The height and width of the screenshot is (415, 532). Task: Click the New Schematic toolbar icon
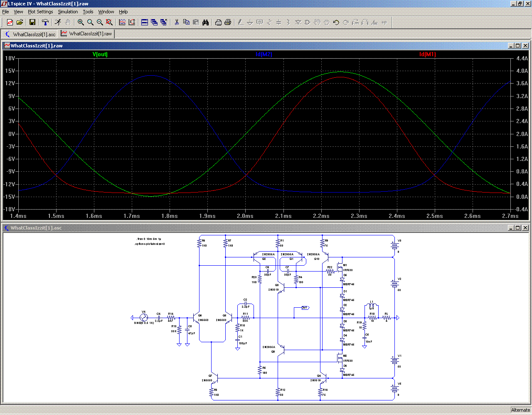pos(10,22)
